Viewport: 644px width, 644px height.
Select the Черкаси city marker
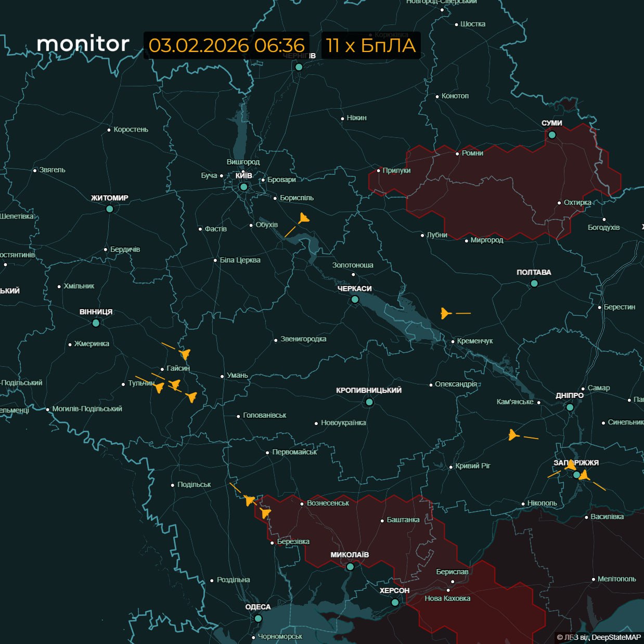[355, 300]
